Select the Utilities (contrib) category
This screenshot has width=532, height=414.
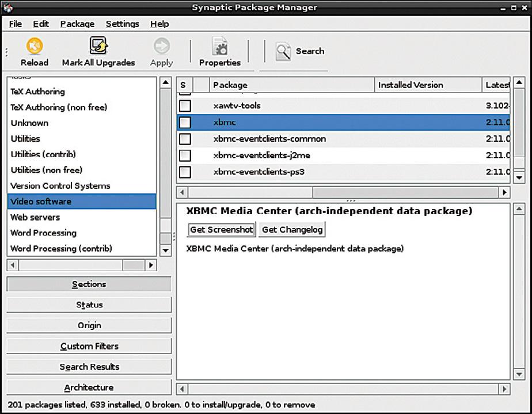81,154
